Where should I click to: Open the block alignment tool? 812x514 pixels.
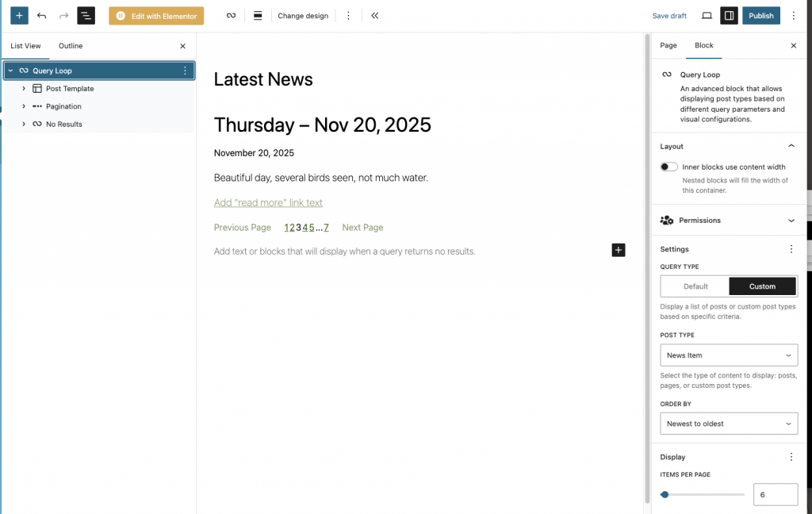(x=258, y=16)
